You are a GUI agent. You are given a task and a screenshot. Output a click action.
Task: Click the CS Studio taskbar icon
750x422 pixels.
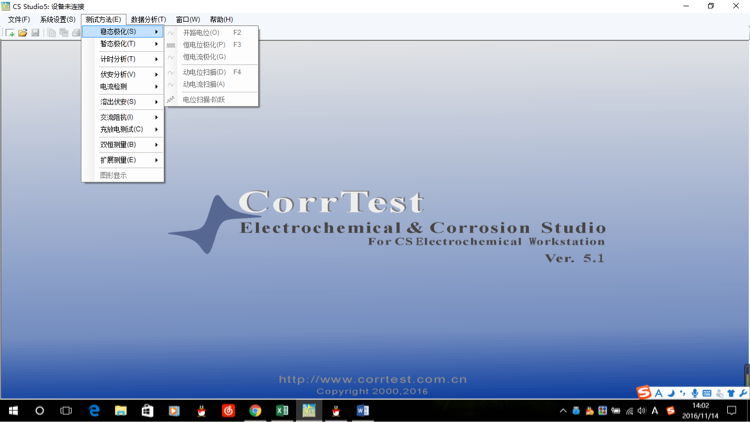309,411
